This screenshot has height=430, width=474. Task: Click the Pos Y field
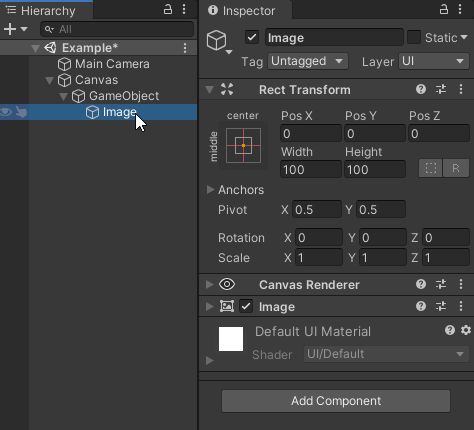[375, 134]
